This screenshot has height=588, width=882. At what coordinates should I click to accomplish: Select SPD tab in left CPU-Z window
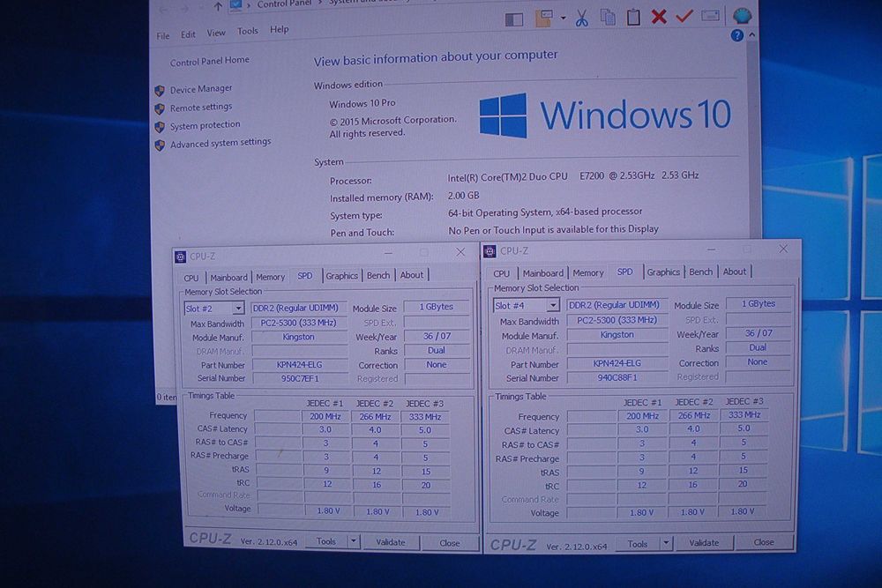coord(305,275)
